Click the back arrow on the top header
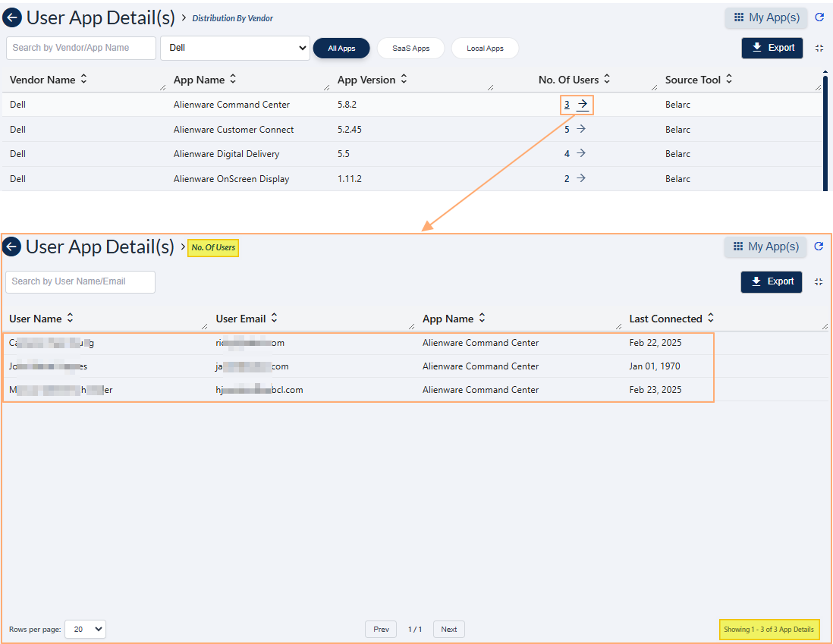Viewport: 833px width, 644px height. [x=12, y=17]
